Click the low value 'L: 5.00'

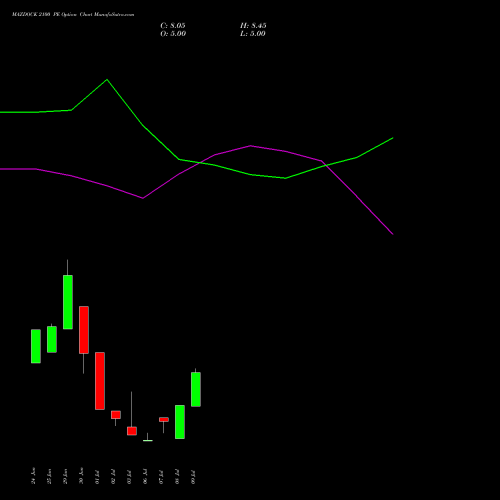(x=253, y=34)
